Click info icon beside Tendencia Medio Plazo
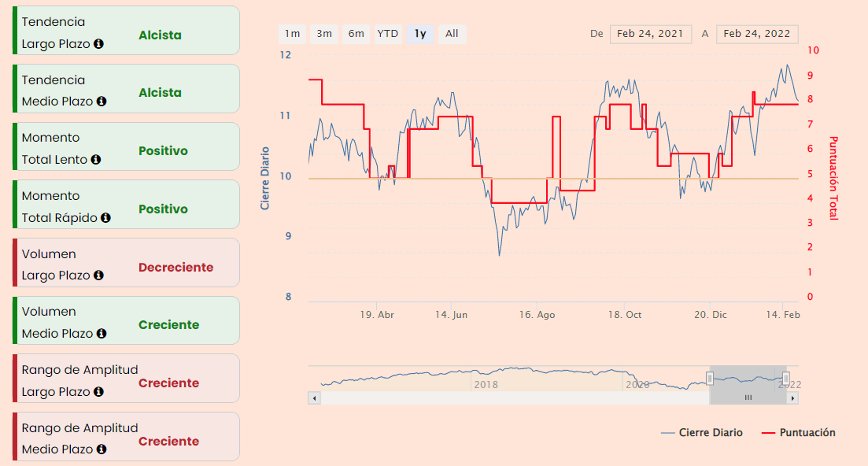Viewport: 868px width, 466px height. (x=102, y=102)
